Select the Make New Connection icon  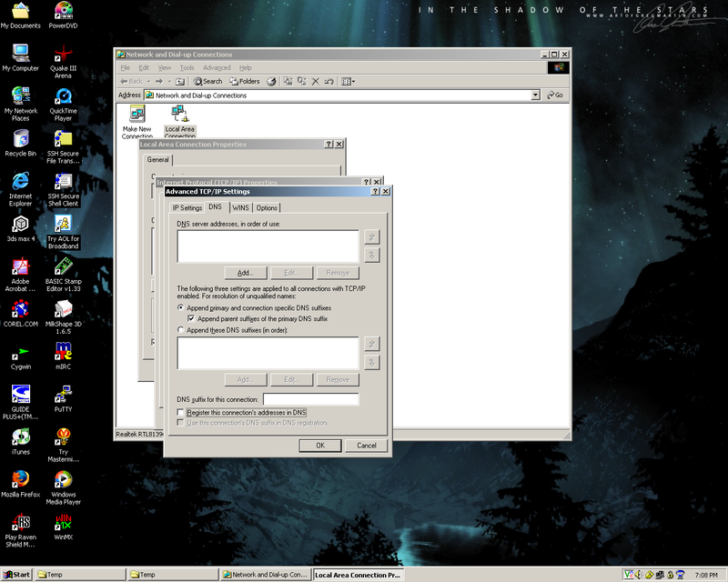pos(137,122)
